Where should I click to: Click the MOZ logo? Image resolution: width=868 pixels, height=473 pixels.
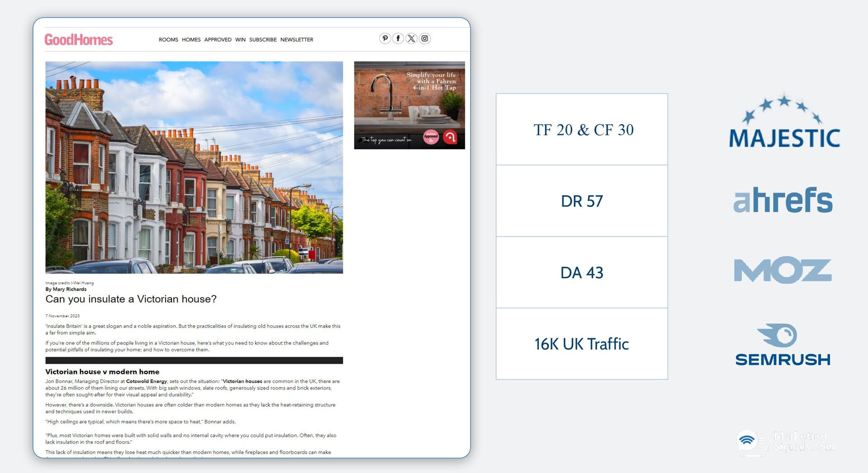click(x=783, y=270)
